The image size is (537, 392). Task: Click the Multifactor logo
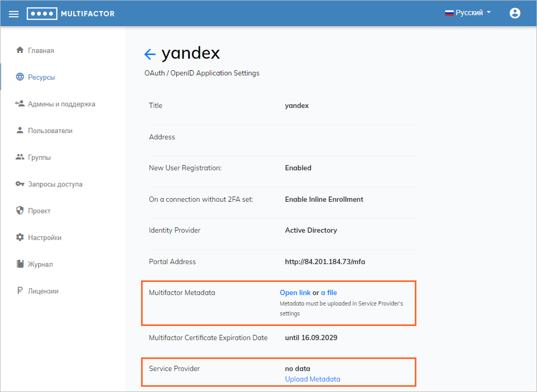click(x=71, y=14)
